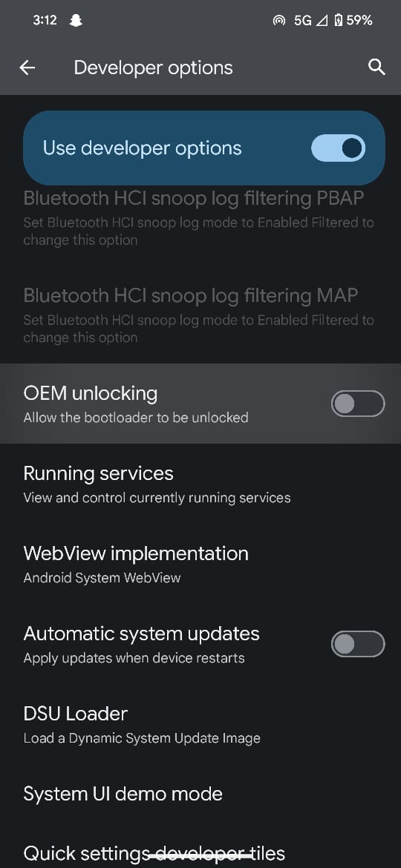401x868 pixels.
Task: Tap the battery percentage 59%
Action: [359, 21]
